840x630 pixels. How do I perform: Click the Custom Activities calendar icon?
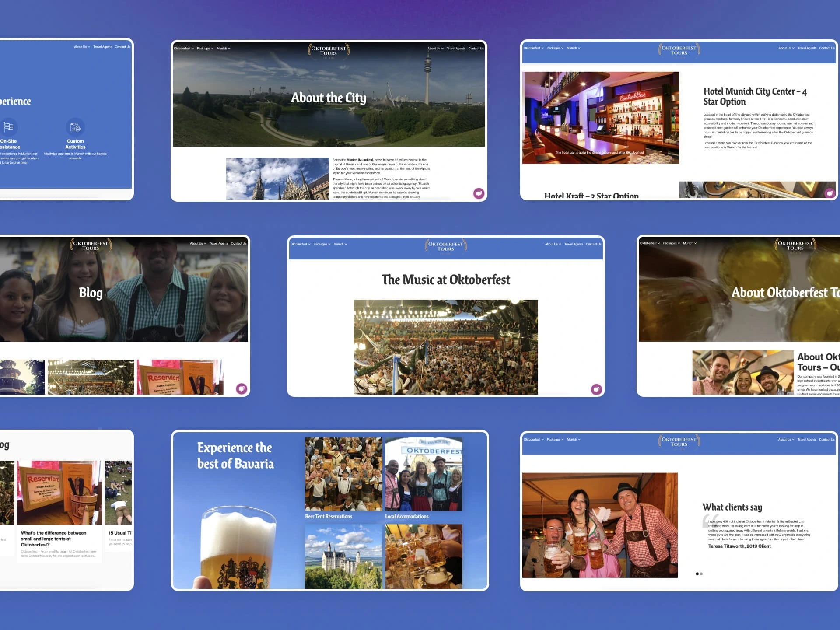(75, 127)
